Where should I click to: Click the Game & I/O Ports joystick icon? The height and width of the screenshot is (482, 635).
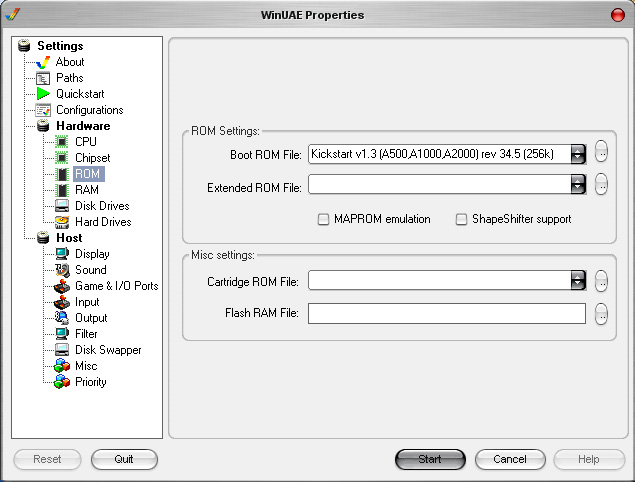tap(62, 286)
